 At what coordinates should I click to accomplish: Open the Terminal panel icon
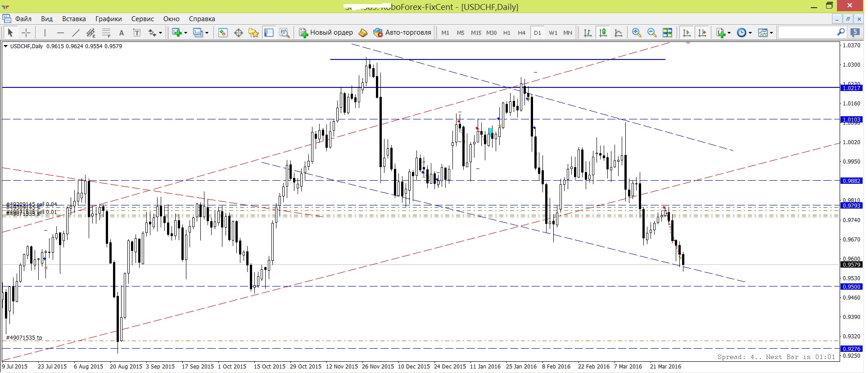[x=269, y=32]
